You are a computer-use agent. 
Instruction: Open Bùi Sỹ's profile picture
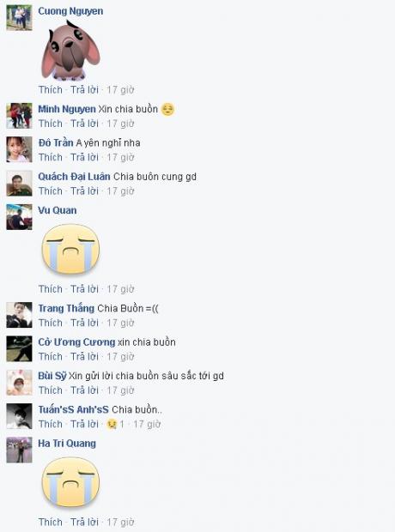coord(19,383)
